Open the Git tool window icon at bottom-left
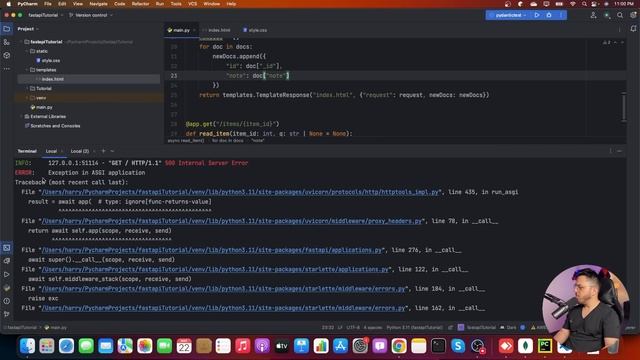Screen dimensions: 640x360 [x=7, y=314]
